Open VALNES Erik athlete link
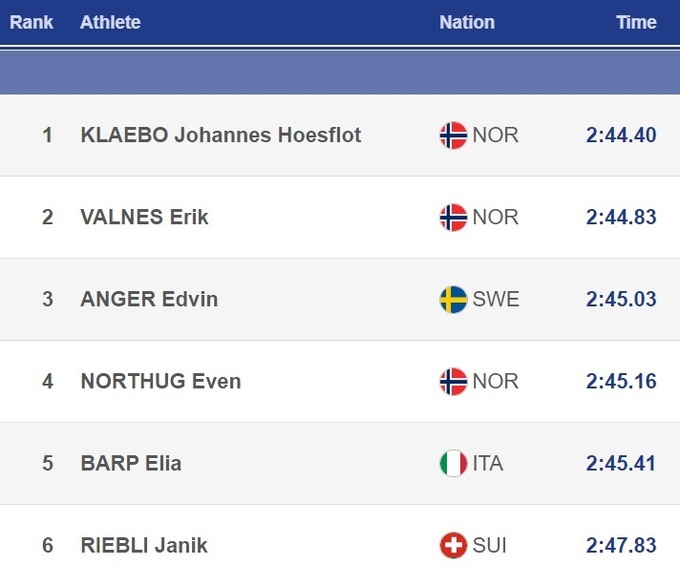Viewport: 680px width, 586px height. (145, 217)
